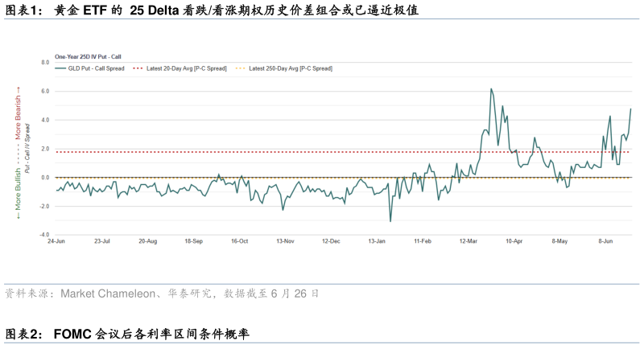
Task: Click the 8-May x-axis label
Action: (x=559, y=241)
